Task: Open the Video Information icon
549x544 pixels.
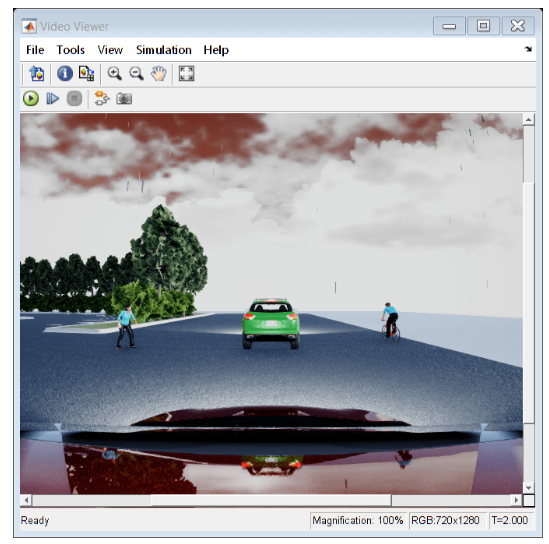Action: (x=65, y=74)
